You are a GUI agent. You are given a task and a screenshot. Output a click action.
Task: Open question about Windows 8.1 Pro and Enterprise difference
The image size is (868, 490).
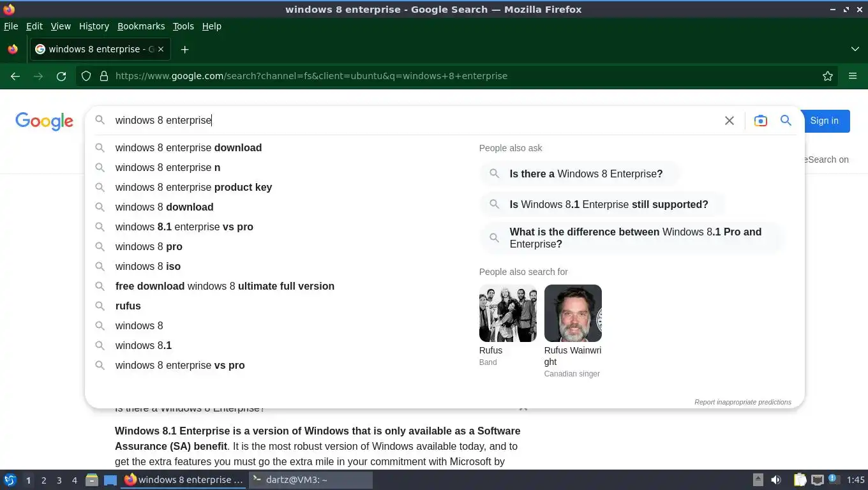click(631, 238)
